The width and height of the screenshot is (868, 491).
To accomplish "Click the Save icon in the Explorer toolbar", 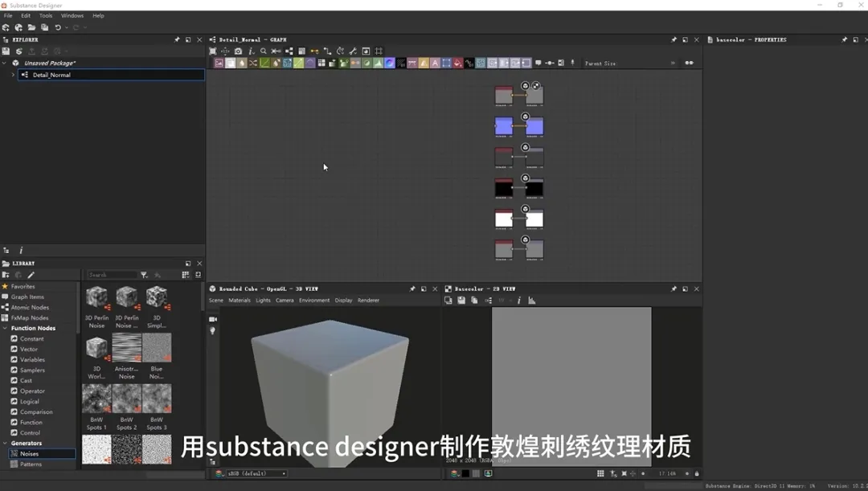I will (x=6, y=51).
